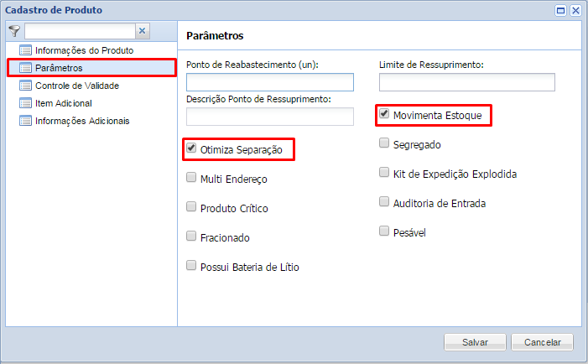This screenshot has width=588, height=364.
Task: Tick the Possui Bateria de Lítio checkbox
Action: click(x=191, y=266)
